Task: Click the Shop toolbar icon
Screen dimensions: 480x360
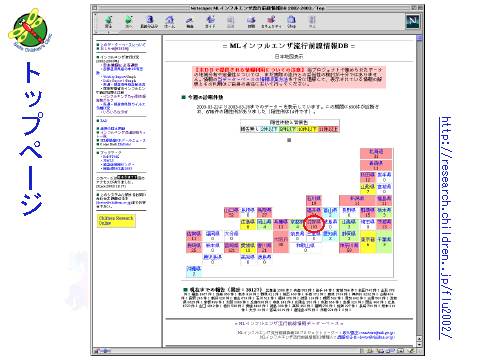Action: (x=292, y=22)
